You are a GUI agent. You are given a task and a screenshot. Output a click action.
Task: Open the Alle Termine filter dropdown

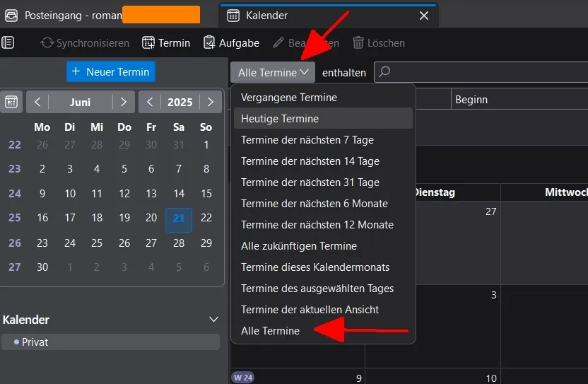pyautogui.click(x=273, y=72)
